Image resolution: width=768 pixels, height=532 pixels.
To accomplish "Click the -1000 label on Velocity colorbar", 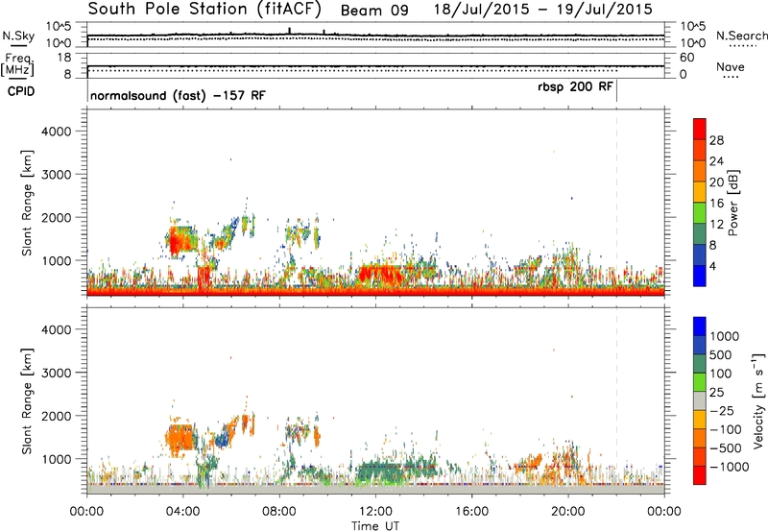I will pyautogui.click(x=729, y=467).
